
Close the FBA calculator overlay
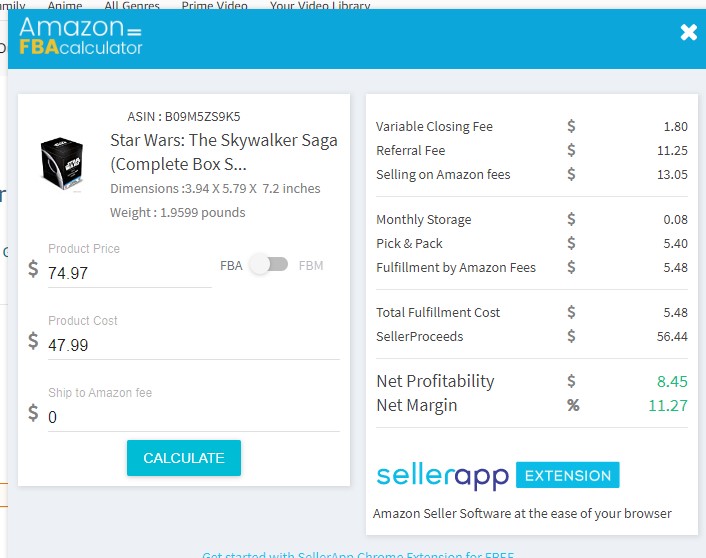click(688, 32)
